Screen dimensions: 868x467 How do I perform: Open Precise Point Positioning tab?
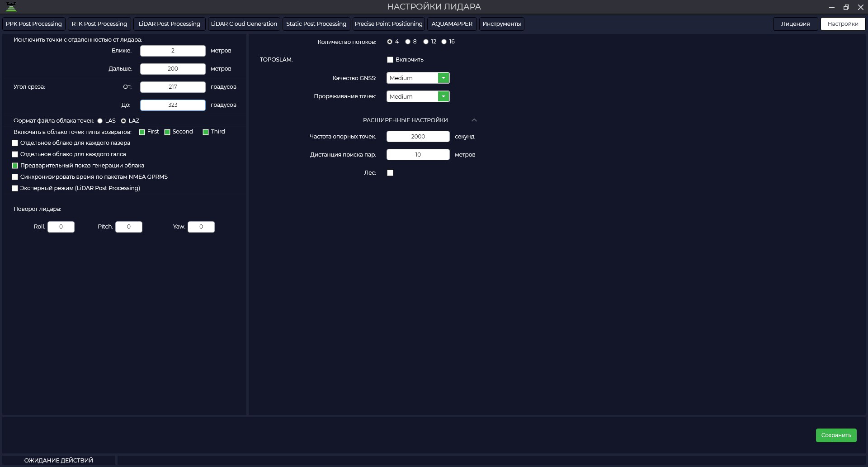click(x=389, y=24)
